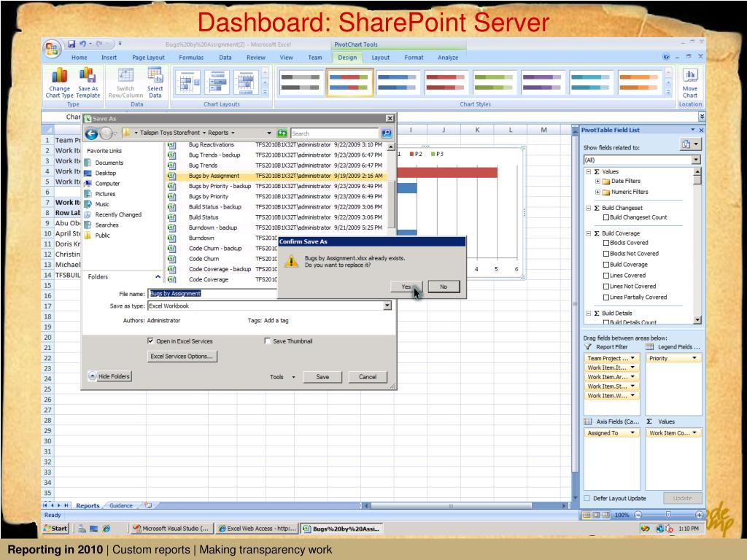Click Save As Template icon

coord(88,83)
